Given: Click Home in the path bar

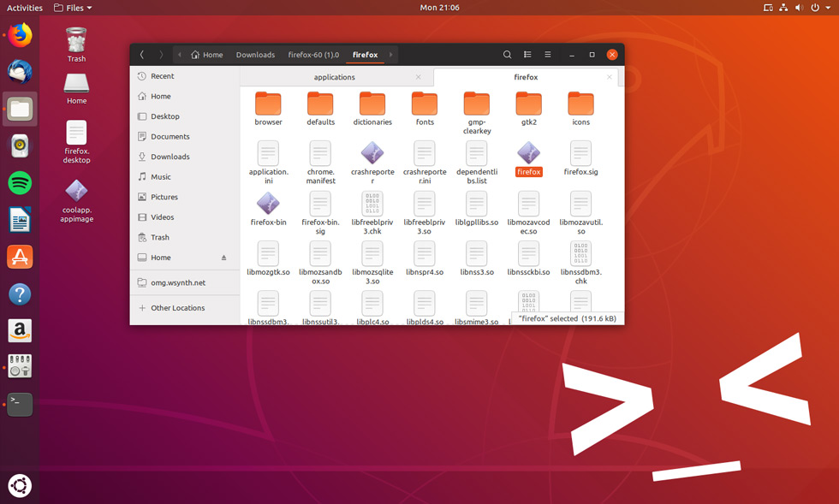Looking at the screenshot, I should (207, 55).
